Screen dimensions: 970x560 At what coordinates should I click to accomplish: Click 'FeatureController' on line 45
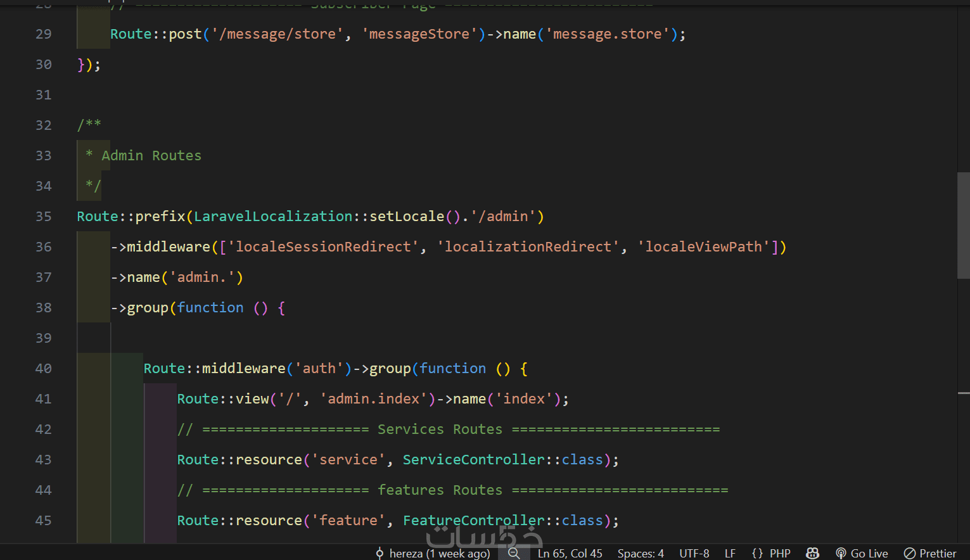coord(474,521)
